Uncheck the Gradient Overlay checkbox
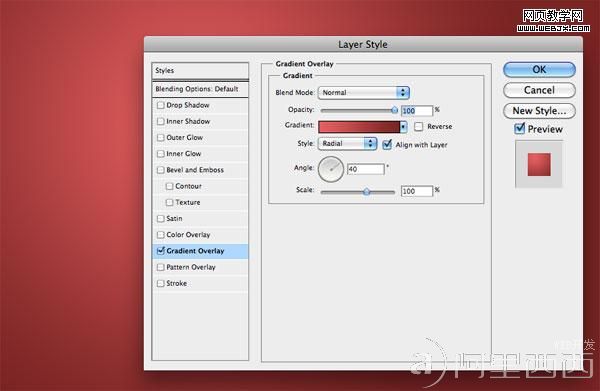Viewport: 600px width, 391px height. pyautogui.click(x=161, y=251)
